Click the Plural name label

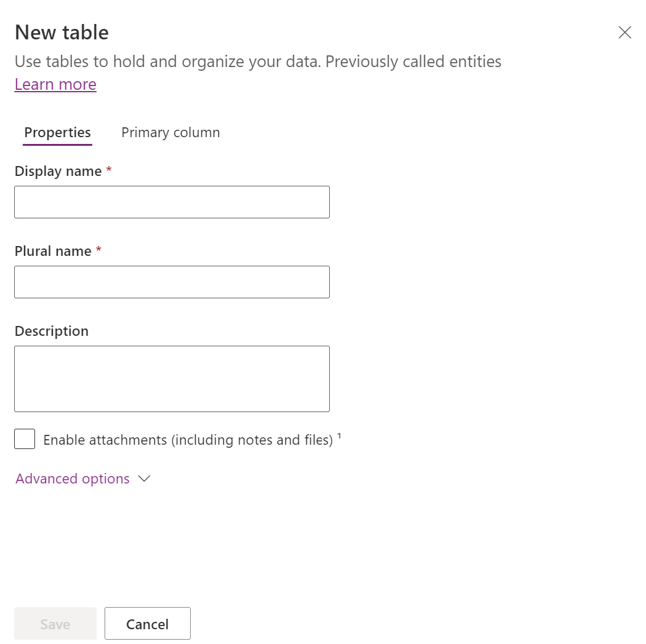[53, 251]
